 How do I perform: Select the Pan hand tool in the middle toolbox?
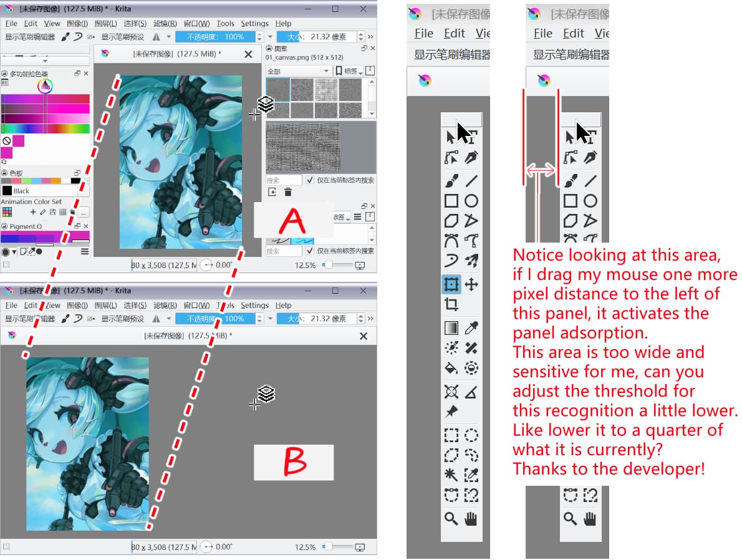tap(471, 519)
